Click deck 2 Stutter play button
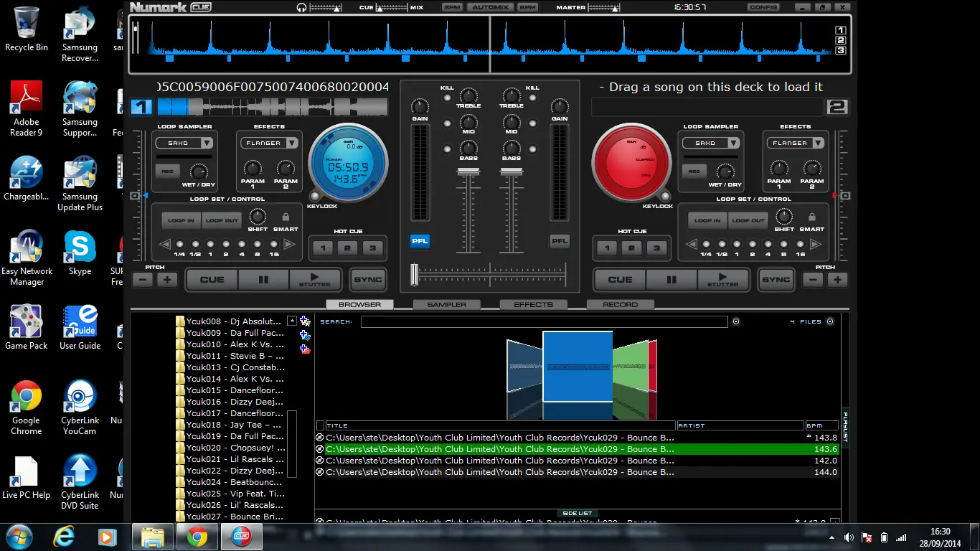 pos(722,280)
